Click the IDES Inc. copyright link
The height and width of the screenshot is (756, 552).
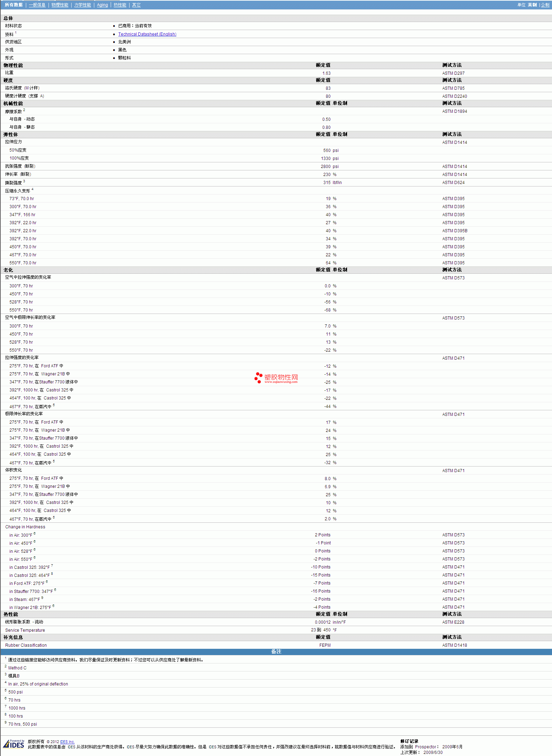67,742
